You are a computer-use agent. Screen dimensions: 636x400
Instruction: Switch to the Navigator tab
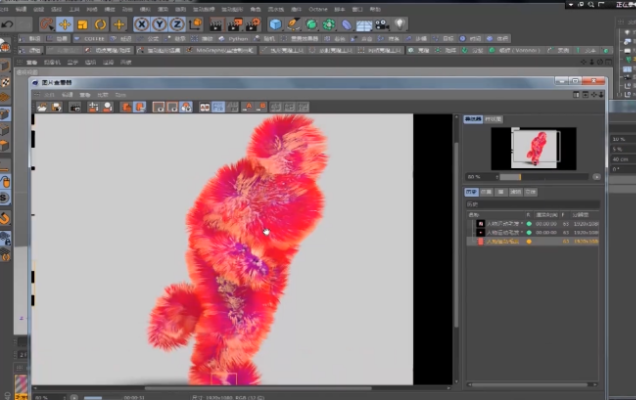[473, 118]
